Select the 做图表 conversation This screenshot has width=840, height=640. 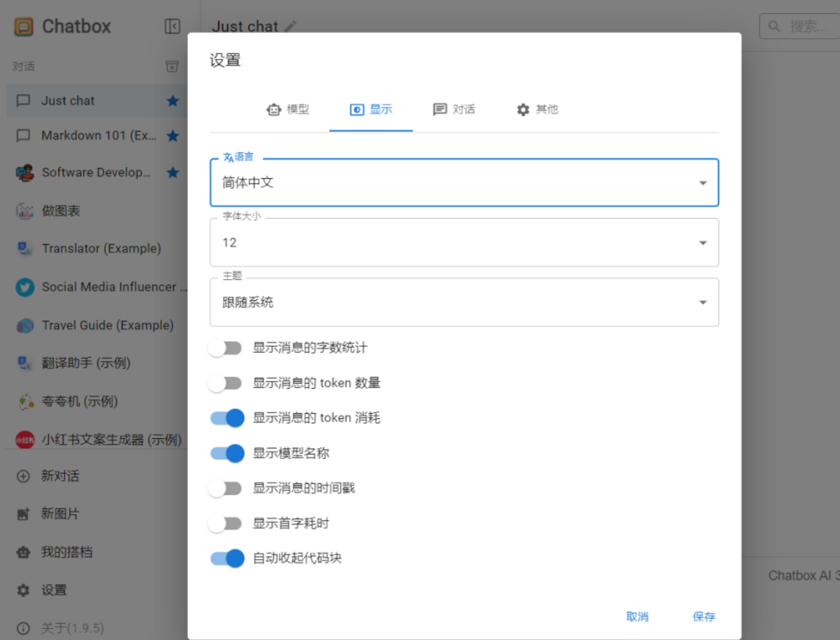[x=97, y=211]
